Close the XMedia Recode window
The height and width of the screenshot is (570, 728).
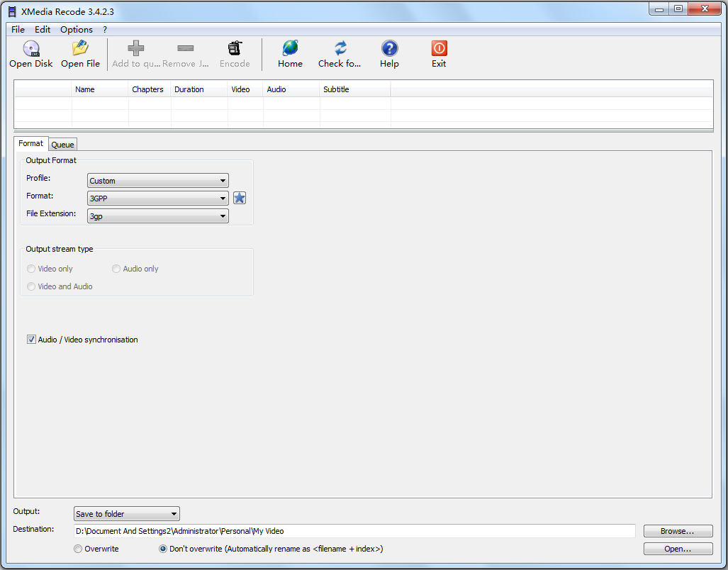tap(705, 9)
